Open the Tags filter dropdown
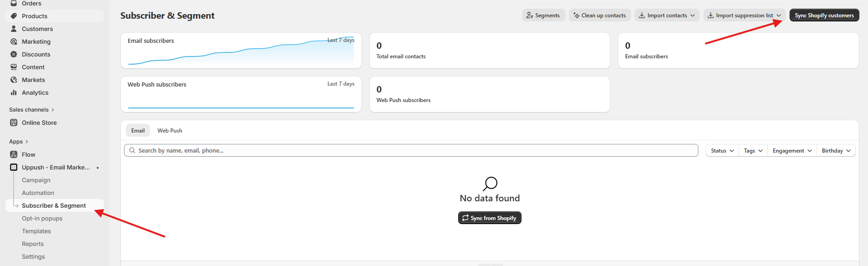868x266 pixels. [x=753, y=150]
